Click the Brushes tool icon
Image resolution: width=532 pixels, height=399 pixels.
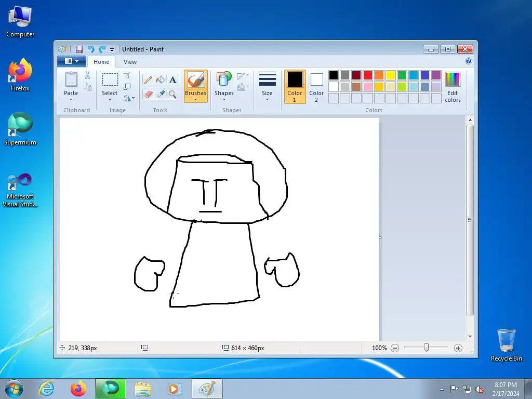pos(196,80)
